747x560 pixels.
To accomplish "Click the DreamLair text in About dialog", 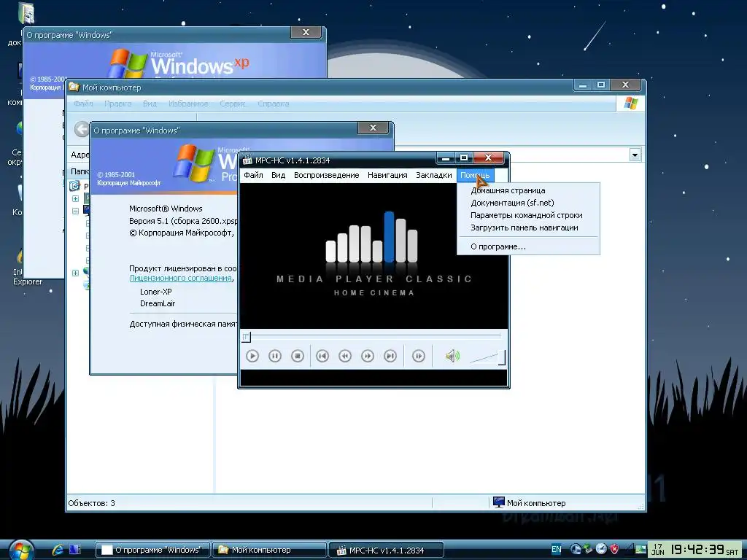I will (x=158, y=303).
